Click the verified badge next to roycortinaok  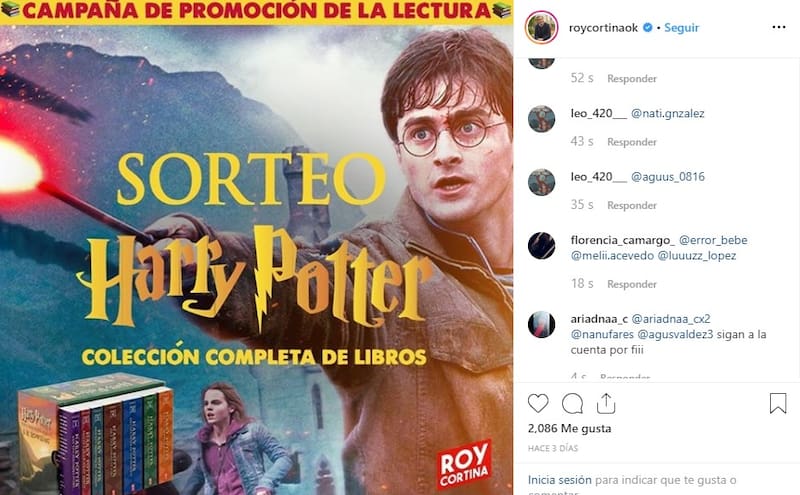647,28
